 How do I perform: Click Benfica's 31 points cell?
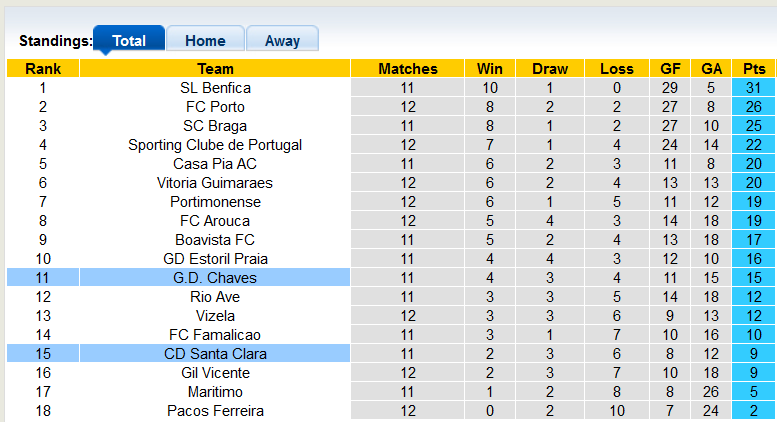click(754, 88)
